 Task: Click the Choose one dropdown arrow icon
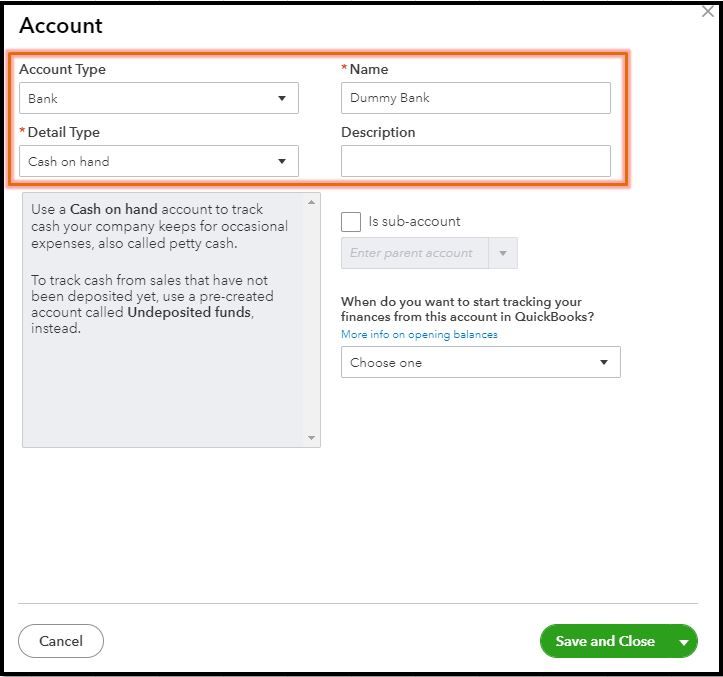coord(604,362)
